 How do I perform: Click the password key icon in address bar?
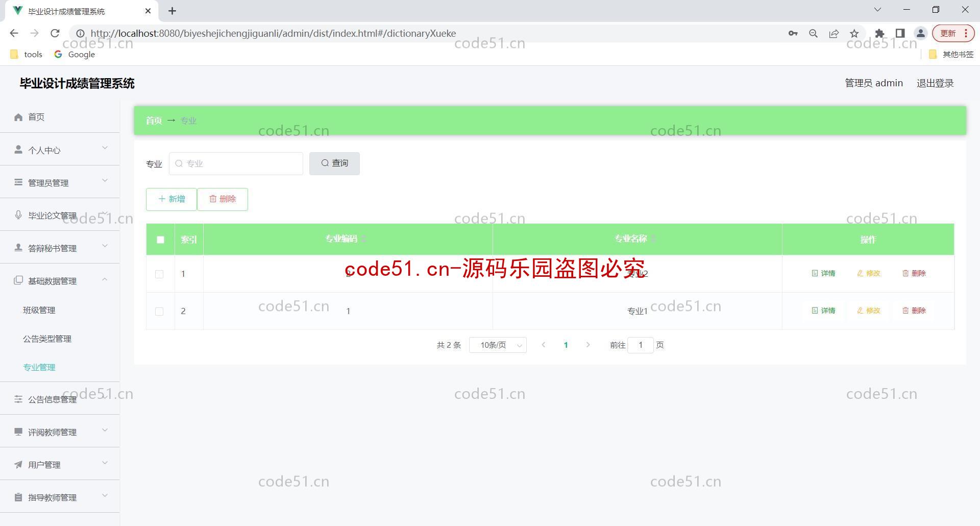click(x=793, y=33)
